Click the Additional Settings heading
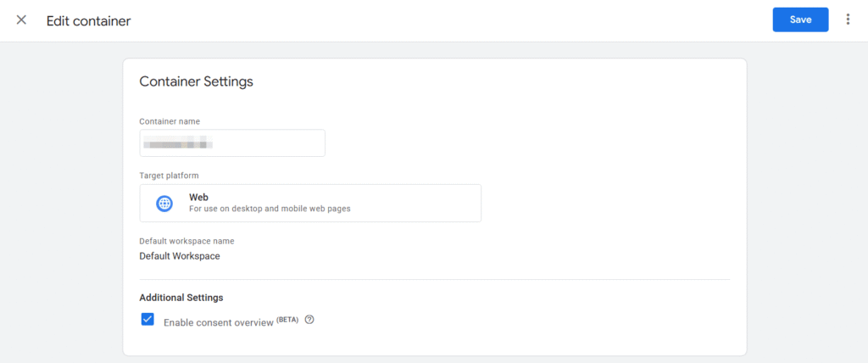The width and height of the screenshot is (868, 363). (181, 298)
